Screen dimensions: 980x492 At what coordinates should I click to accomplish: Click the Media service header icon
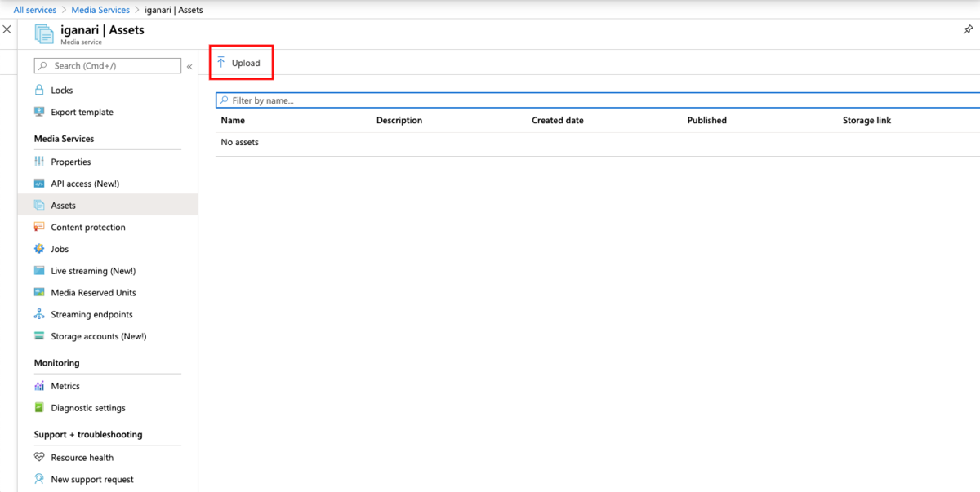pos(44,34)
